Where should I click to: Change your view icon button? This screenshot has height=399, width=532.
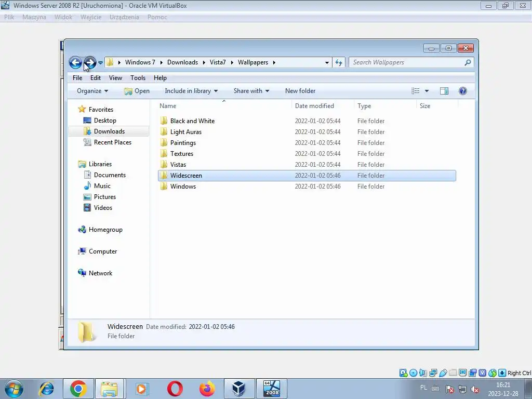pyautogui.click(x=415, y=91)
